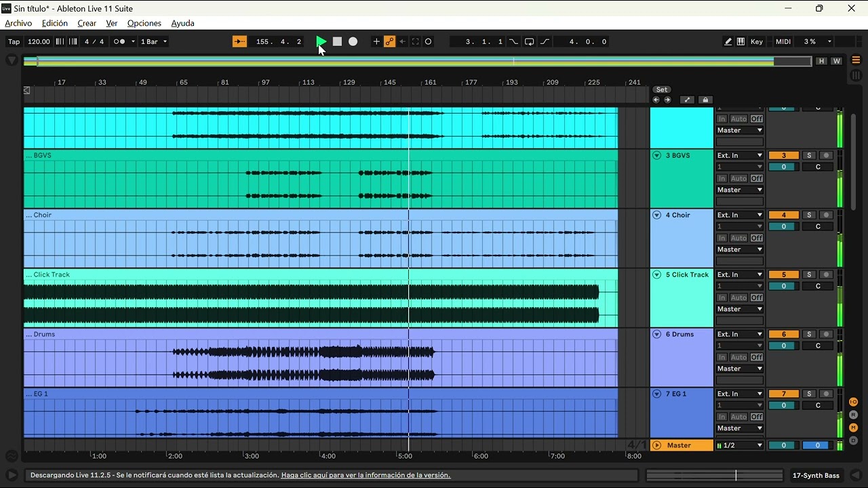Jump to the next locator arrow

click(x=667, y=100)
